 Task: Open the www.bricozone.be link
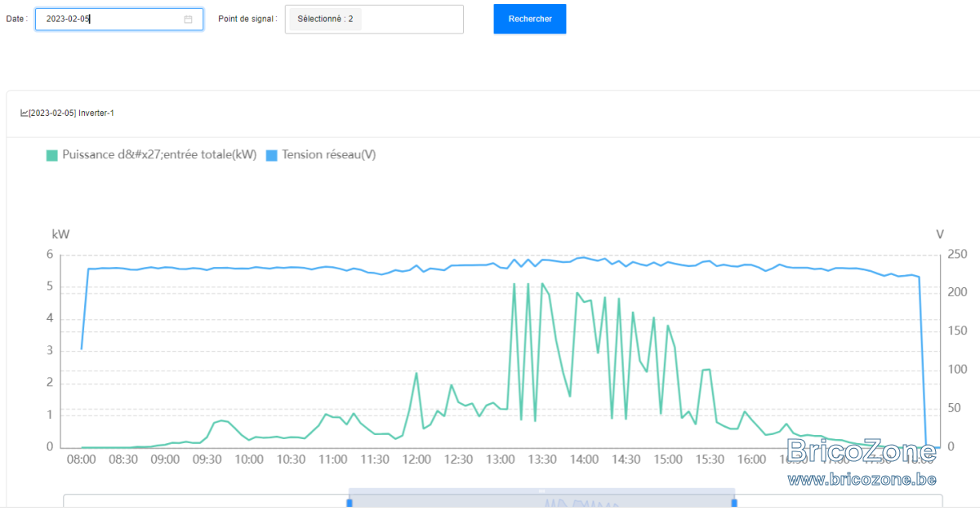coord(862,479)
